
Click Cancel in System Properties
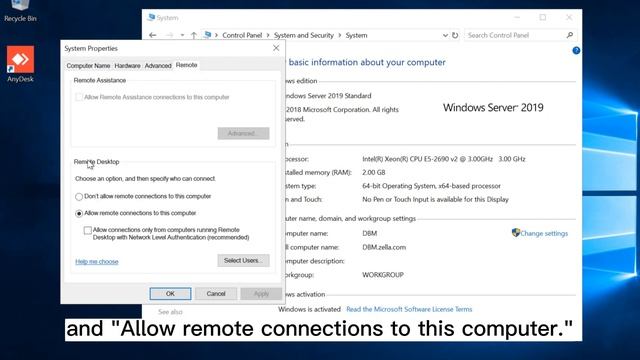coord(216,293)
